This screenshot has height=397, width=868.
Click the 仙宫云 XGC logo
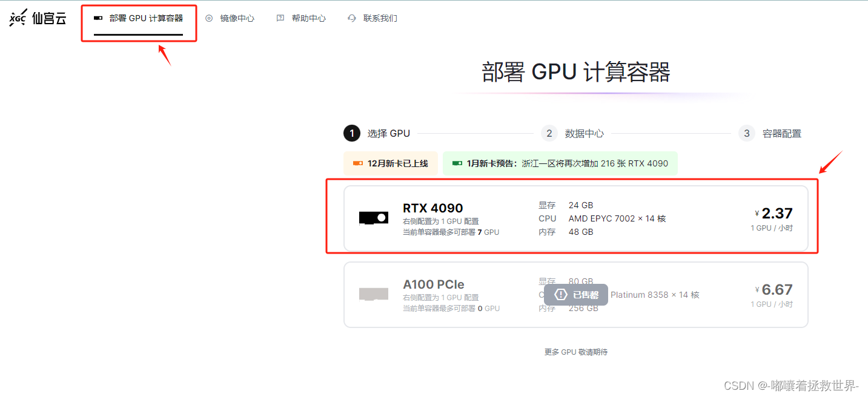(38, 18)
